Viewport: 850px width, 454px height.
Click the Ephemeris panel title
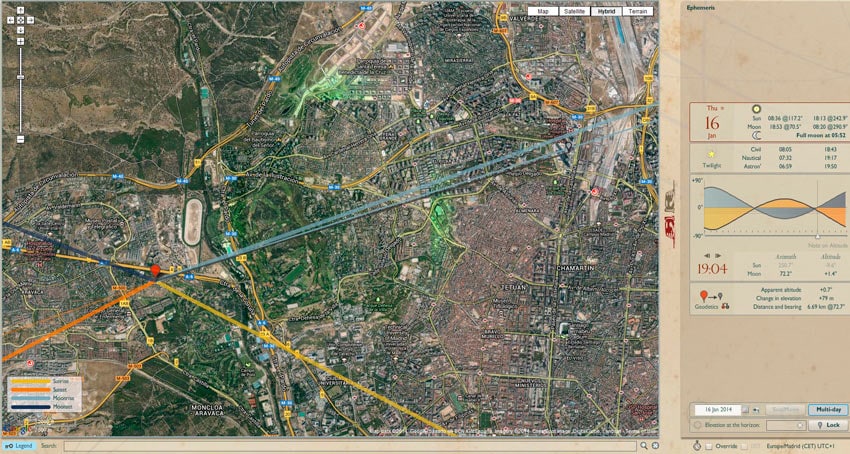click(700, 8)
